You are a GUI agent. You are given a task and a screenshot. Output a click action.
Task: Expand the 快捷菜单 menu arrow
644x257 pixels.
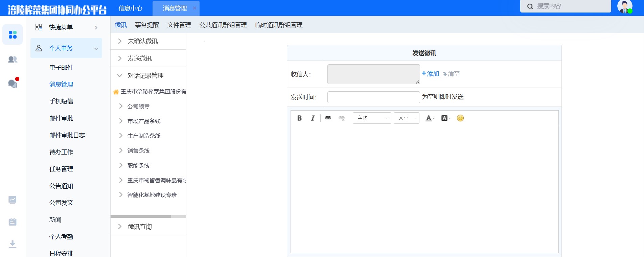[x=96, y=27]
